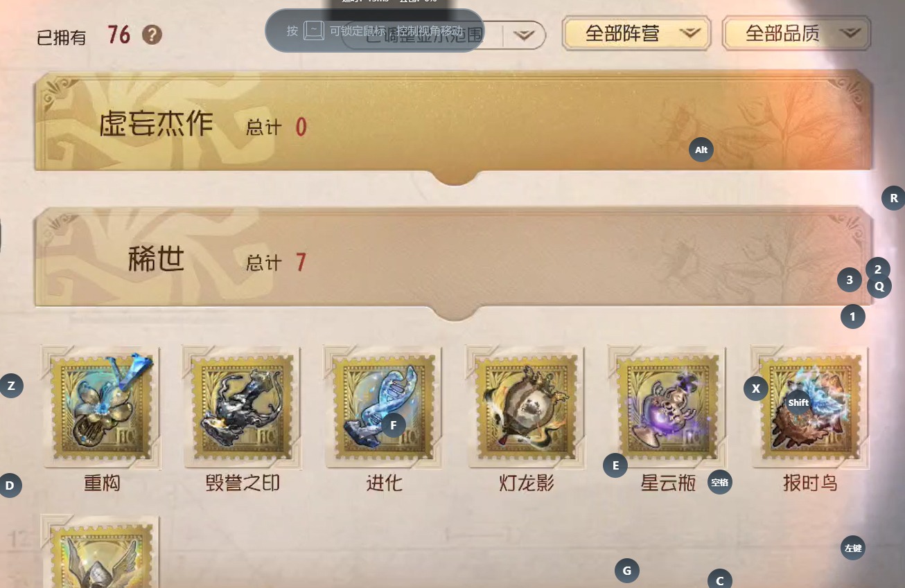The width and height of the screenshot is (905, 588).
Task: Open the 全部阵营 faction dropdown
Action: (x=636, y=34)
